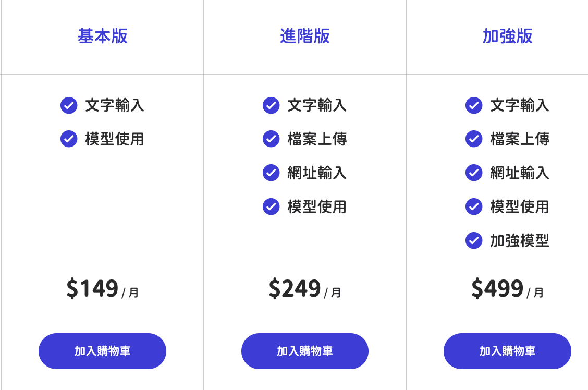Click the checkmark icon beside 模型使用 in 基本版

coord(69,139)
